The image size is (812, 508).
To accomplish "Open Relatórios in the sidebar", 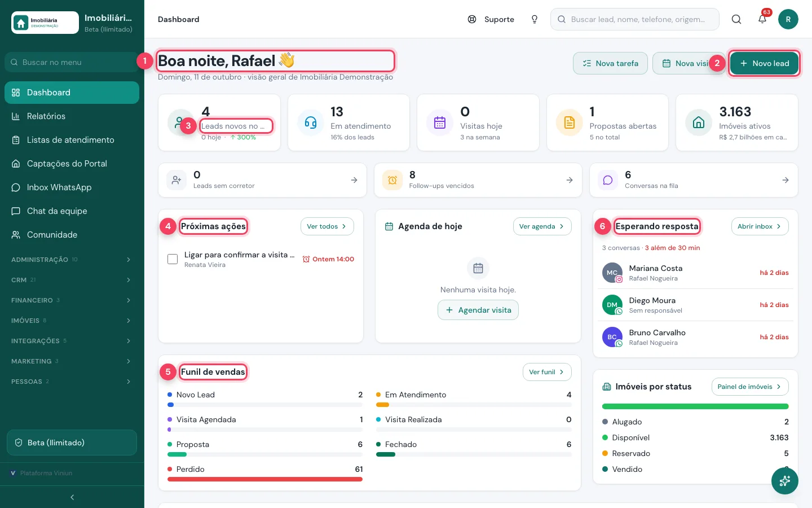I will click(x=72, y=116).
